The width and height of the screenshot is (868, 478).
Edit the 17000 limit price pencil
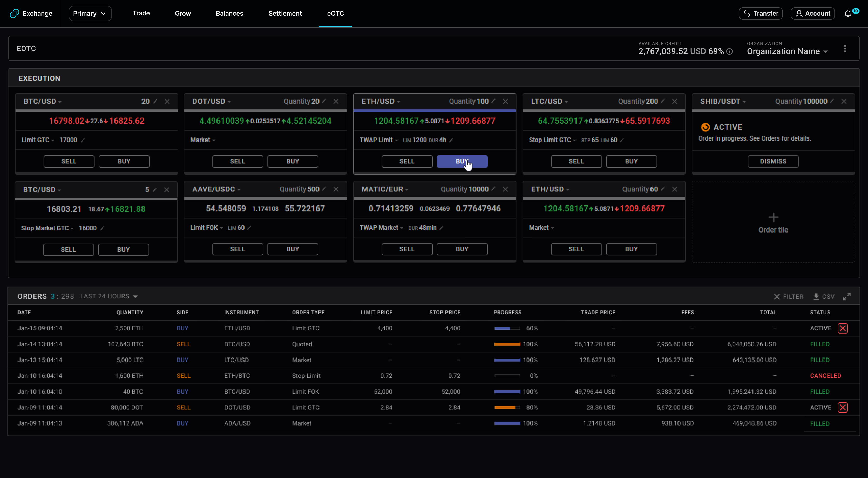[83, 140]
